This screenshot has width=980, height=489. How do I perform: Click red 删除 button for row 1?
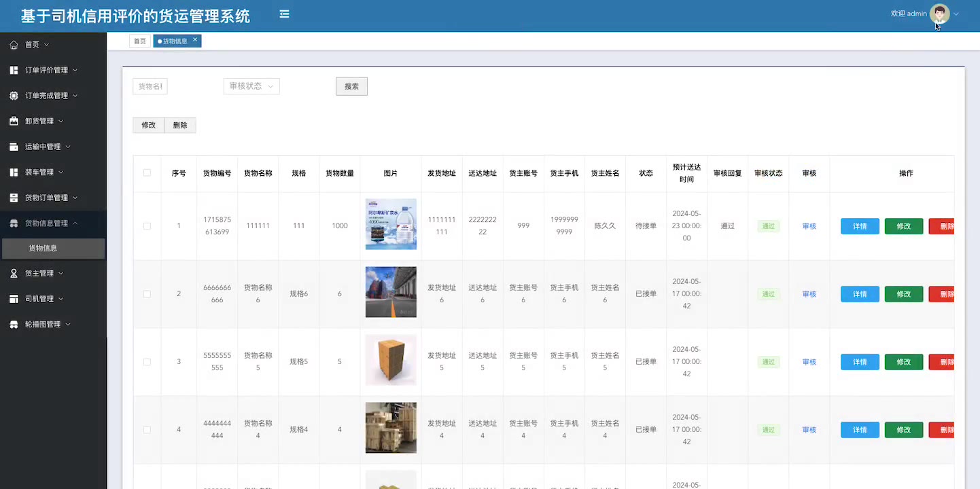click(x=942, y=226)
